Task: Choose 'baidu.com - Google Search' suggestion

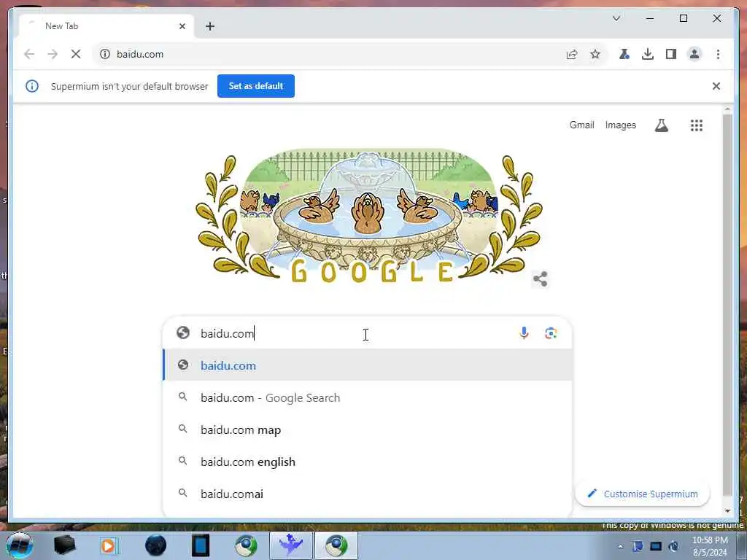Action: click(x=368, y=397)
